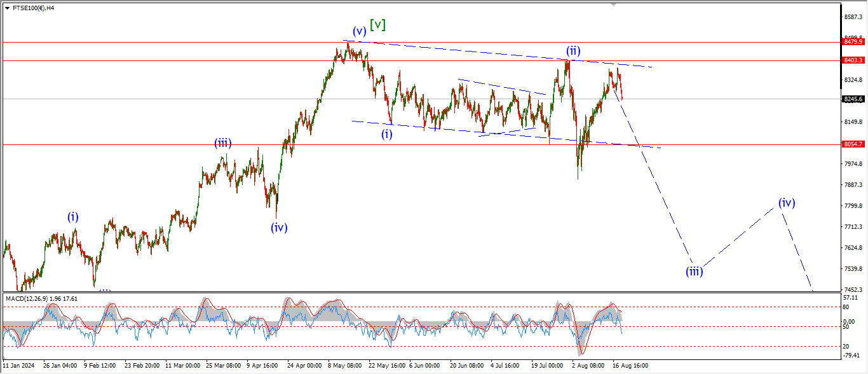The image size is (868, 374).
Task: Select the 11 Jan 2024 date on time axis
Action: click(18, 366)
